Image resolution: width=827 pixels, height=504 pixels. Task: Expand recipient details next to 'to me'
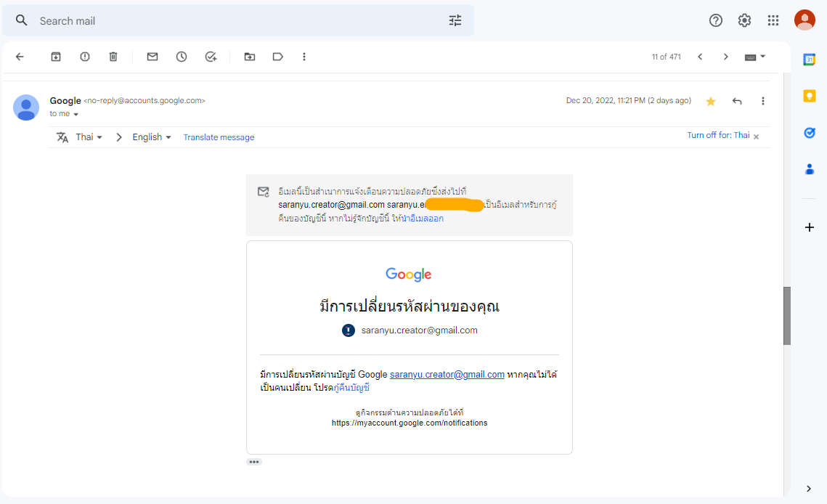76,115
